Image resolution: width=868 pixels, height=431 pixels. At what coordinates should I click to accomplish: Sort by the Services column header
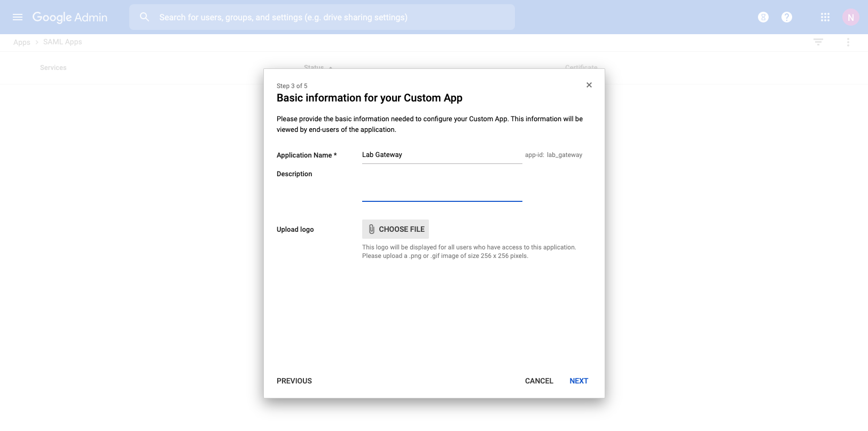(53, 68)
